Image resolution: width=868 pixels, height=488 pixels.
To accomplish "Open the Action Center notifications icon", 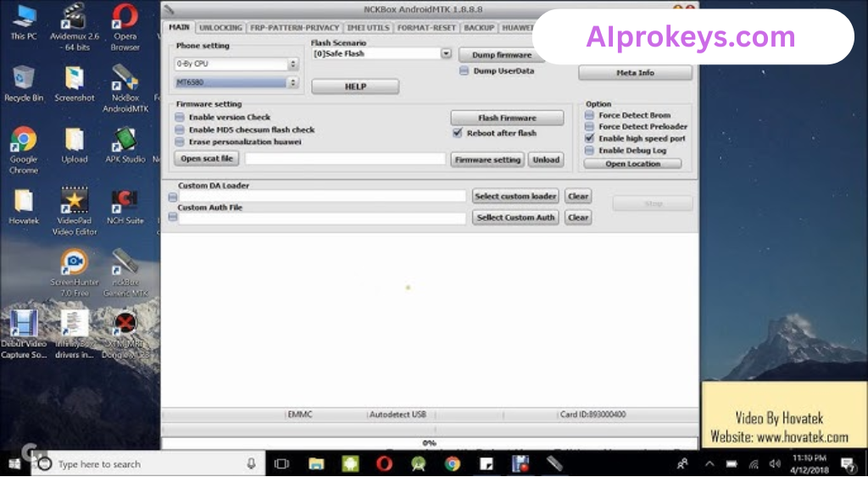I will [847, 463].
